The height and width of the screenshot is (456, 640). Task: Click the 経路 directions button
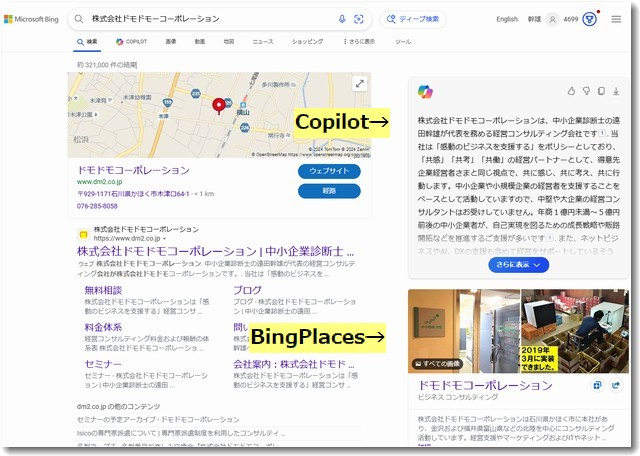tap(329, 190)
